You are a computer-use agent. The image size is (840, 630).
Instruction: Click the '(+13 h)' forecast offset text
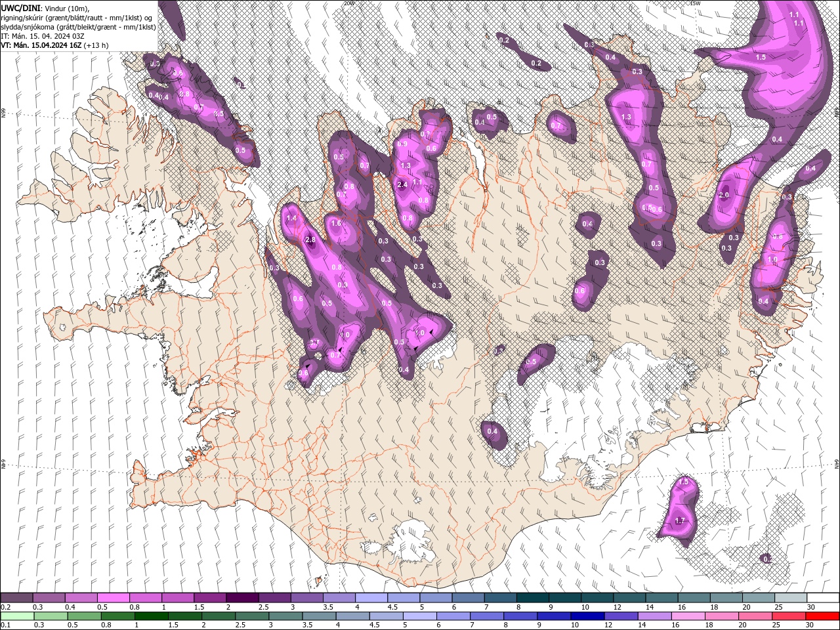[96, 45]
